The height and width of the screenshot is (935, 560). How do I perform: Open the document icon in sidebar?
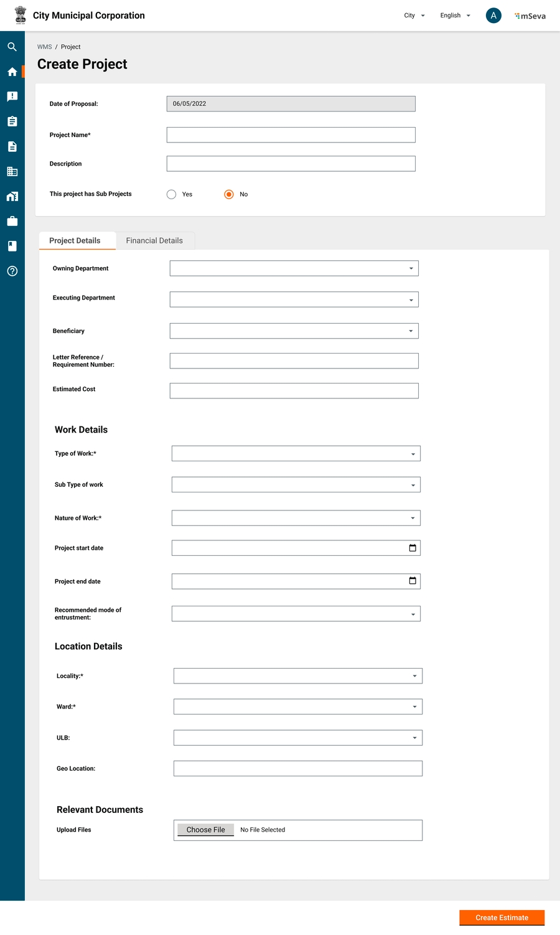pos(12,146)
